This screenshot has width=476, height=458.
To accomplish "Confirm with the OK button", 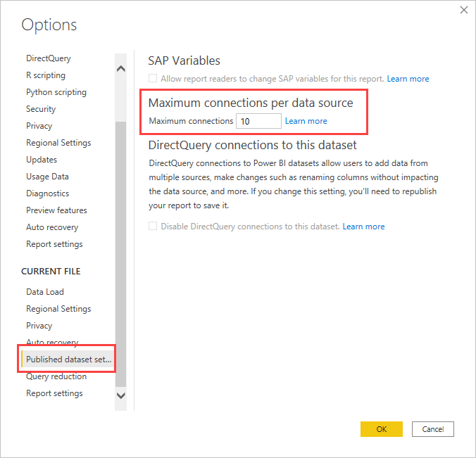I will click(x=381, y=429).
